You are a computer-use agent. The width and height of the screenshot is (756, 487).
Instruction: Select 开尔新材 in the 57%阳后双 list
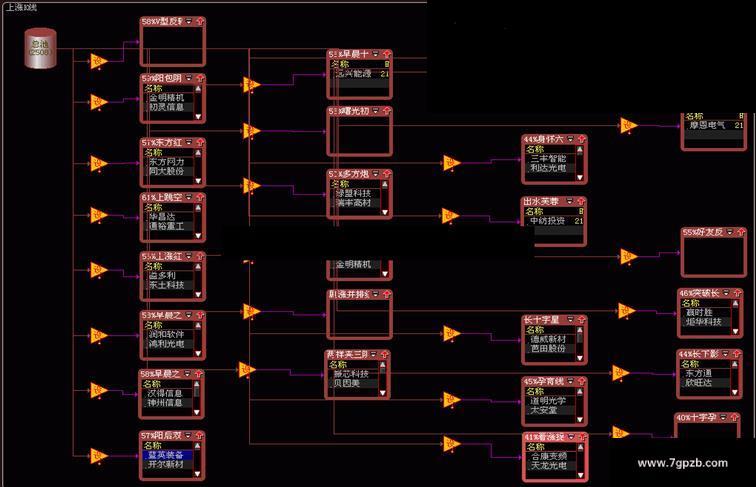pyautogui.click(x=167, y=464)
